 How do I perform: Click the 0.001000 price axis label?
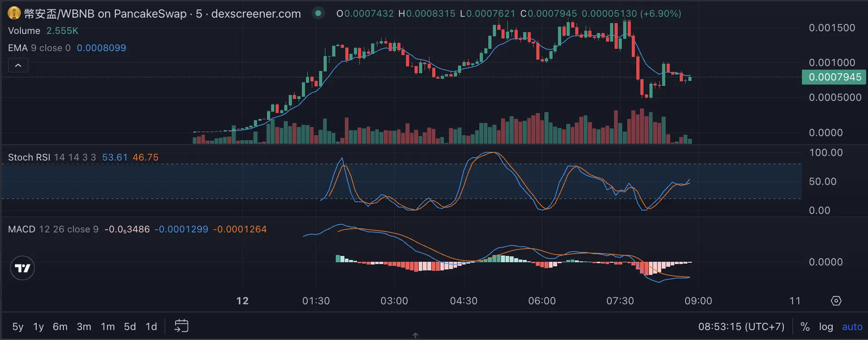point(832,62)
